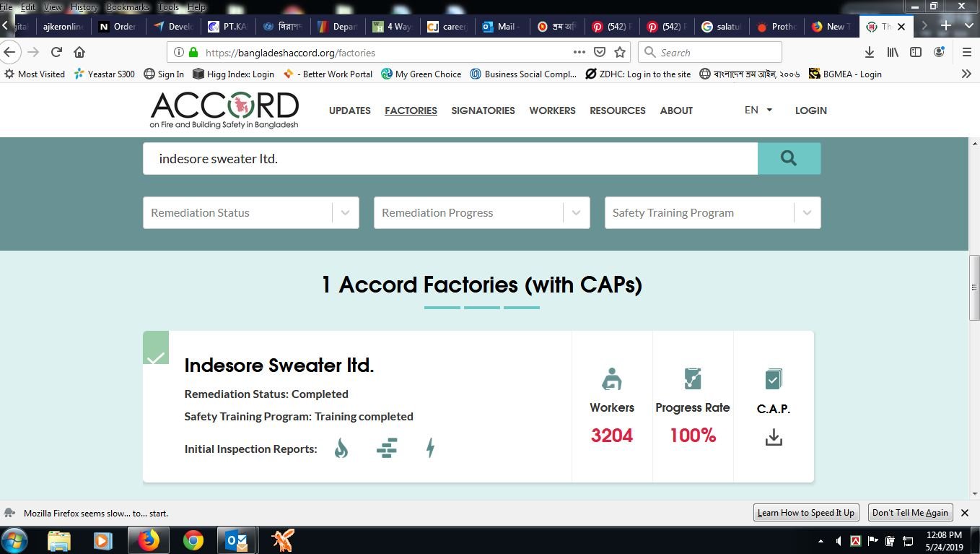Click the Accord logo
The height and width of the screenshot is (554, 980).
pos(224,111)
